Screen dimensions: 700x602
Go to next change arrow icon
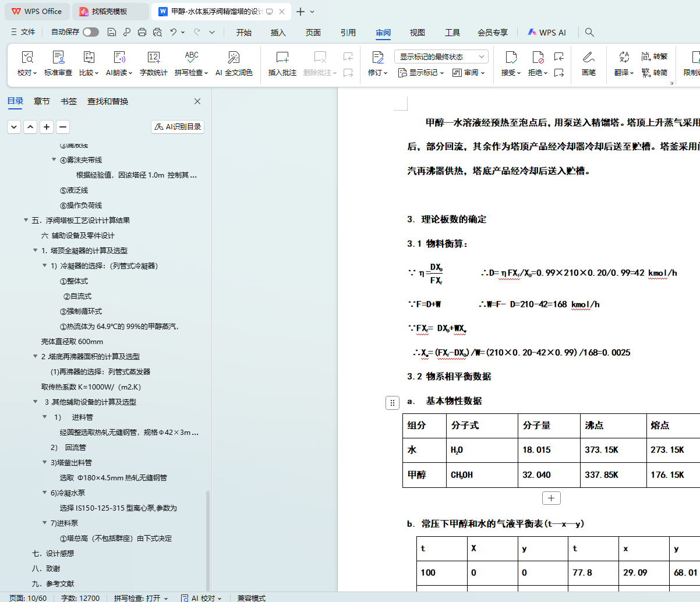point(559,73)
